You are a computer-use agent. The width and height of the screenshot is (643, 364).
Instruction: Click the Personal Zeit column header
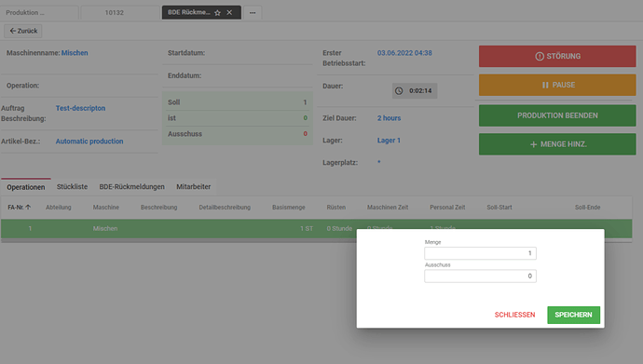coord(447,208)
